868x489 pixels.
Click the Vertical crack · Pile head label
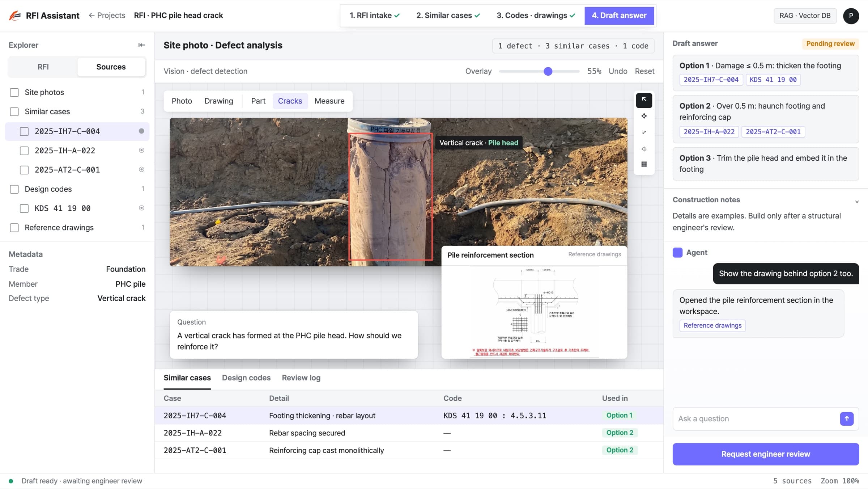pos(478,143)
